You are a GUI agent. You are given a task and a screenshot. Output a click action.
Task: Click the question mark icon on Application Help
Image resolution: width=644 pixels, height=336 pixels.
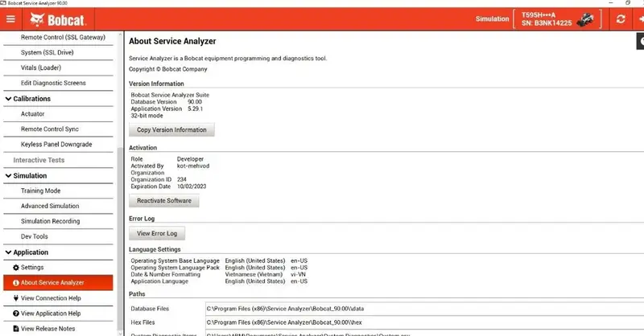coord(16,313)
